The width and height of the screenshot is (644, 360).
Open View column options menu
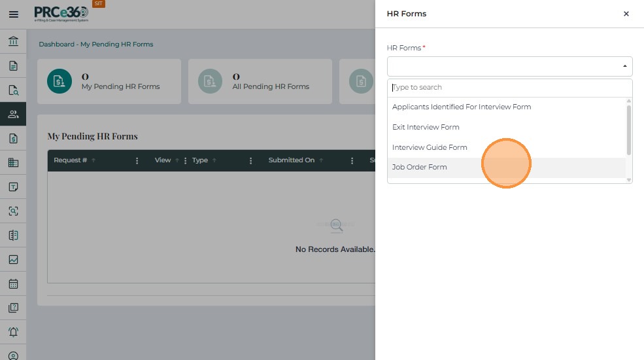[x=185, y=160]
